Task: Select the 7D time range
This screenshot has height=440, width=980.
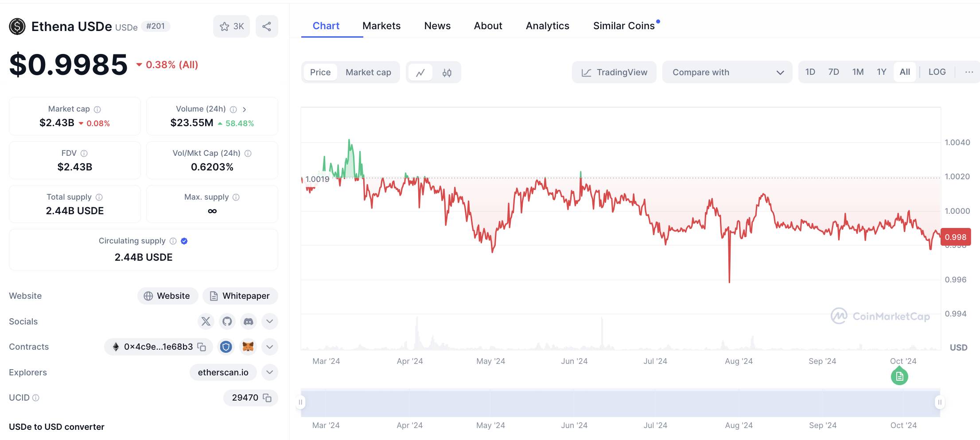Action: [834, 72]
